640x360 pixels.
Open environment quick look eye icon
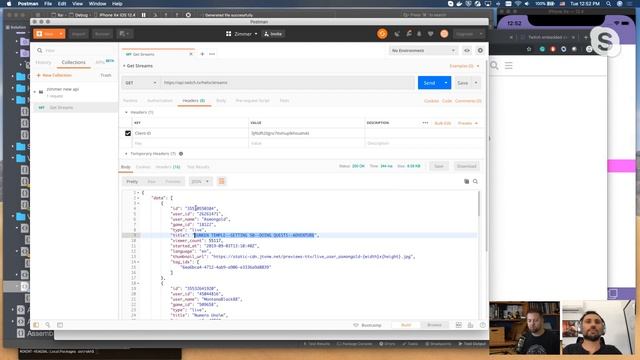coord(467,50)
